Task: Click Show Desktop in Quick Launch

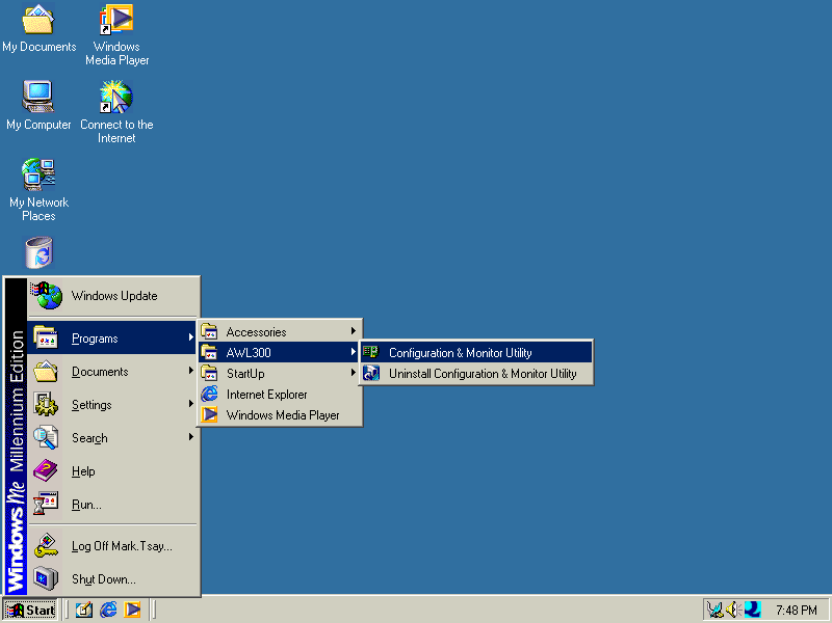Action: 84,610
